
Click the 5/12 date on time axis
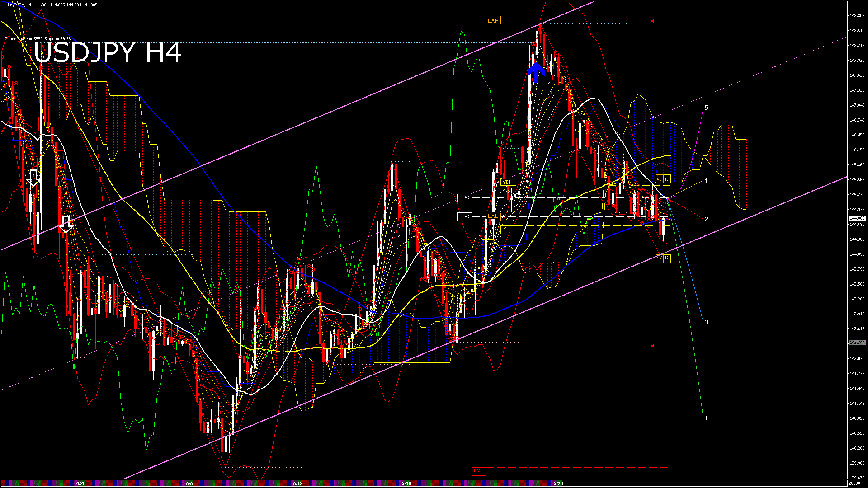click(297, 483)
